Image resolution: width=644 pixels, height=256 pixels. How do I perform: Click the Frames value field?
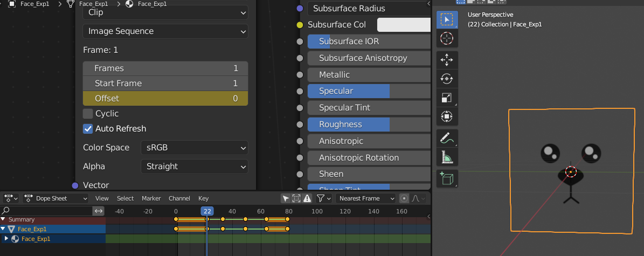click(x=165, y=68)
